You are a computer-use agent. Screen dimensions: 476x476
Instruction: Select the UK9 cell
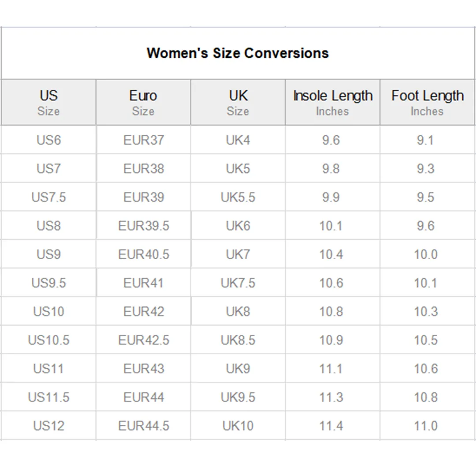pos(238,368)
